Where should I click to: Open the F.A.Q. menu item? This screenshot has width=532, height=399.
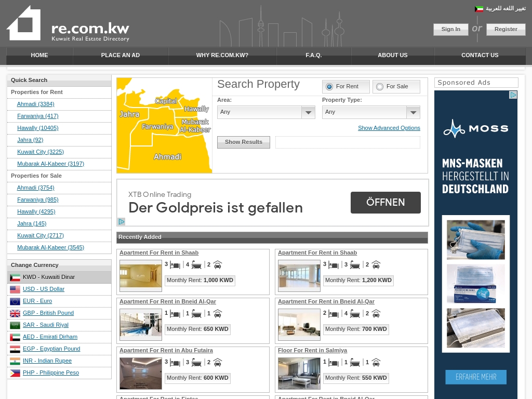tap(313, 55)
